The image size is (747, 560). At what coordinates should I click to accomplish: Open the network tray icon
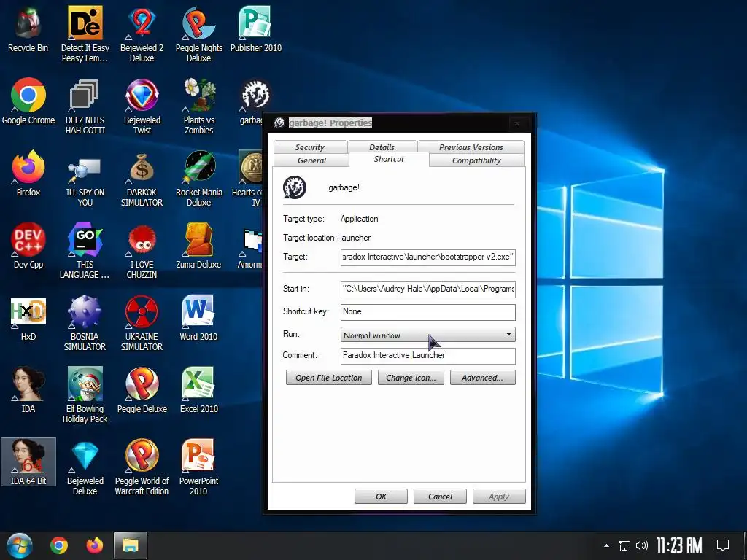(624, 545)
